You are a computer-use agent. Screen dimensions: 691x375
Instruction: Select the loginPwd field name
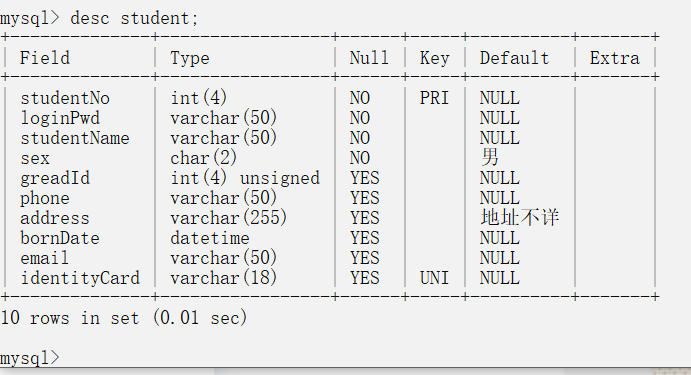pos(60,118)
